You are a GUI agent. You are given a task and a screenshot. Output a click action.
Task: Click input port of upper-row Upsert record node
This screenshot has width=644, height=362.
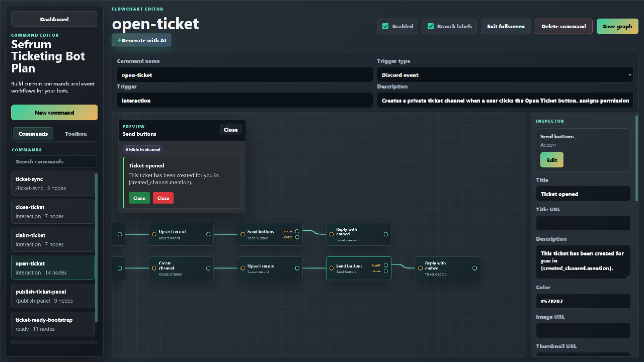(x=154, y=234)
